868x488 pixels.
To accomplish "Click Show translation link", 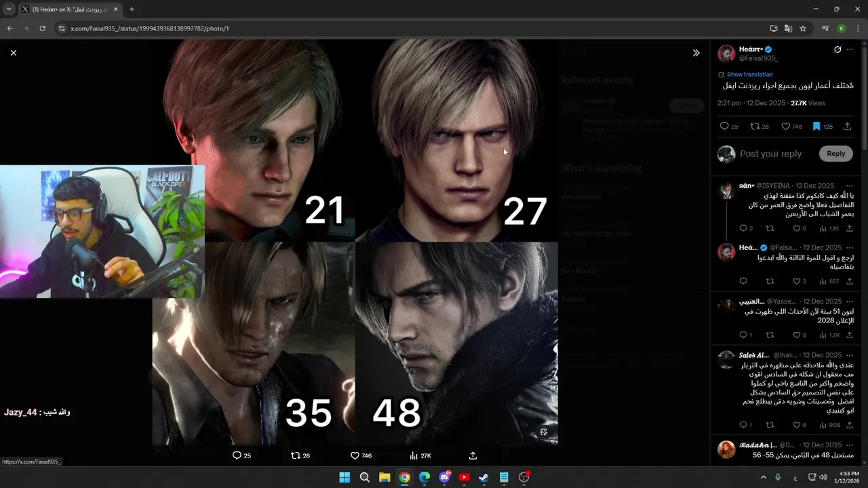I will [749, 75].
